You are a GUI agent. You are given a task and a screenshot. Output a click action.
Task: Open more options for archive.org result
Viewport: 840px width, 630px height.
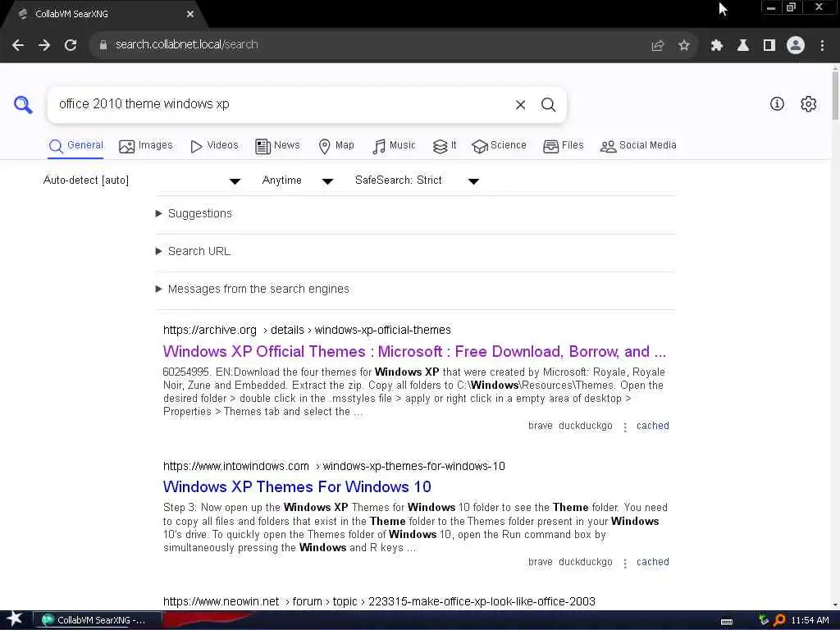point(624,427)
